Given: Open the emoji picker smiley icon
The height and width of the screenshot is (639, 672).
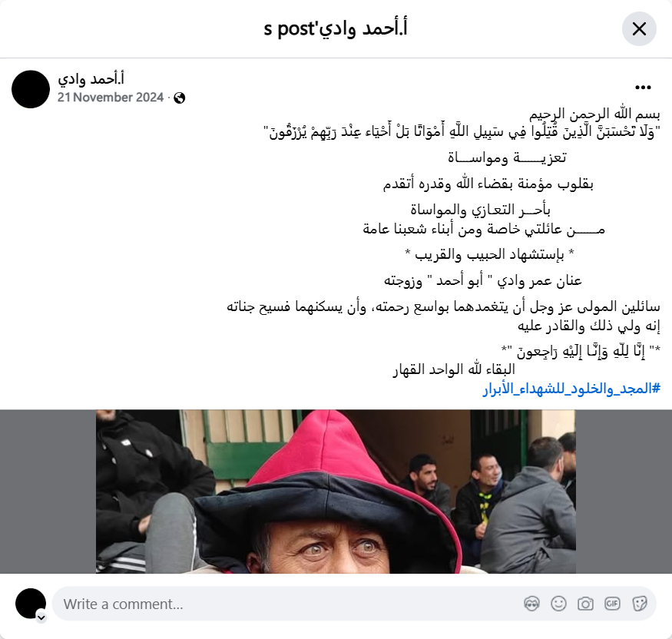Looking at the screenshot, I should tap(558, 604).
